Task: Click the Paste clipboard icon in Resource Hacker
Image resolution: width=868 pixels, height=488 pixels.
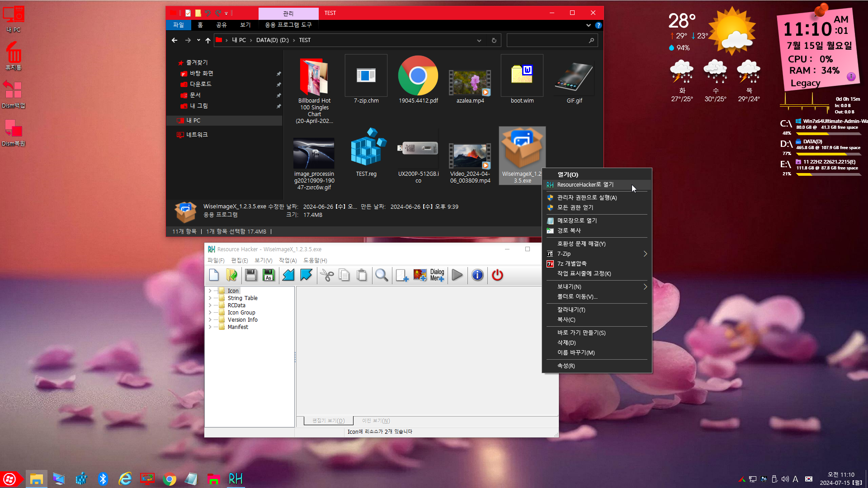Action: [362, 275]
